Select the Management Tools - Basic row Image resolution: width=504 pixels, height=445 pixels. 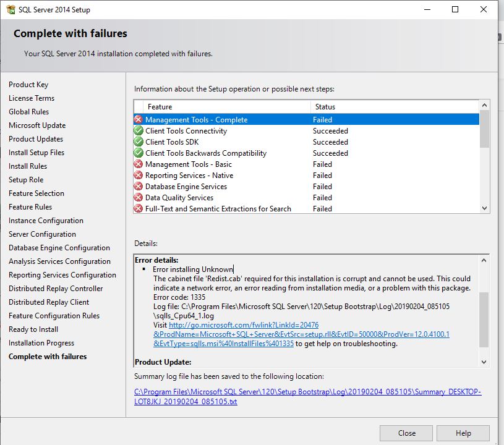pyautogui.click(x=306, y=164)
